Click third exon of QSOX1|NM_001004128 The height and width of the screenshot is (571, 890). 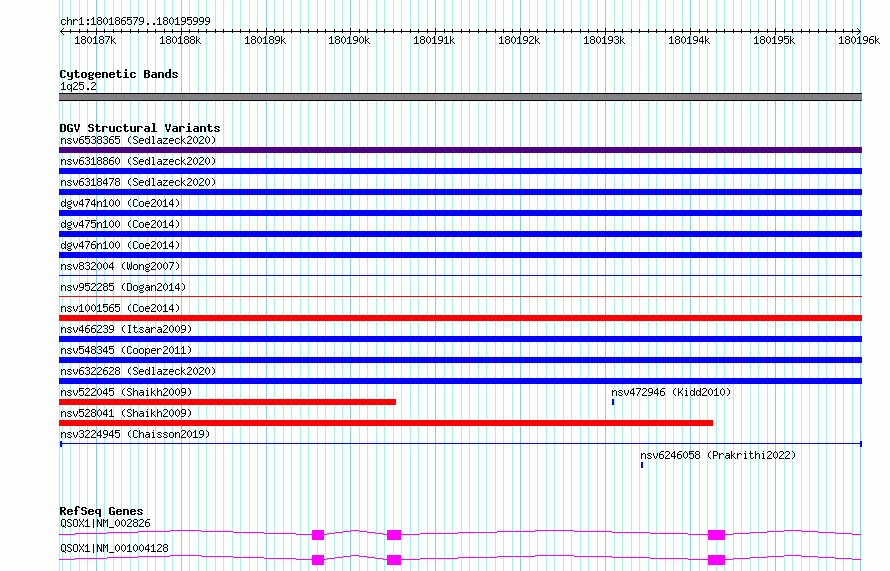point(716,560)
